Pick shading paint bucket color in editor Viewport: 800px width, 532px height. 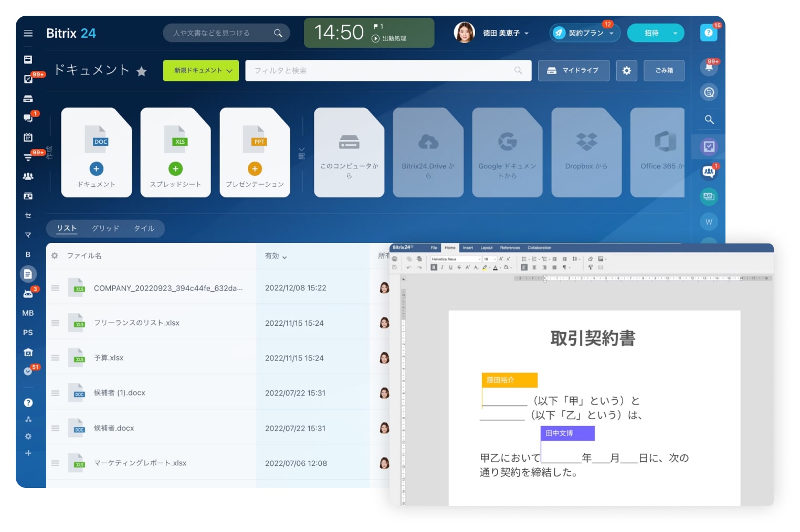click(506, 268)
